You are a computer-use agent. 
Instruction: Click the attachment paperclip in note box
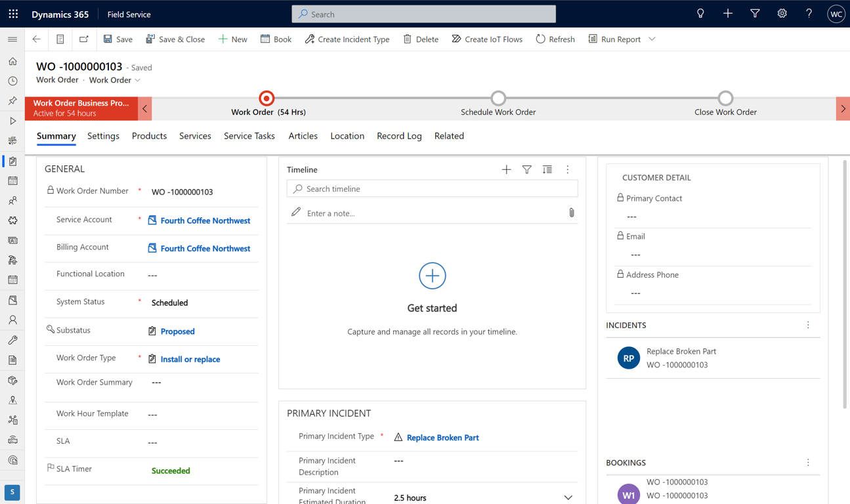571,213
